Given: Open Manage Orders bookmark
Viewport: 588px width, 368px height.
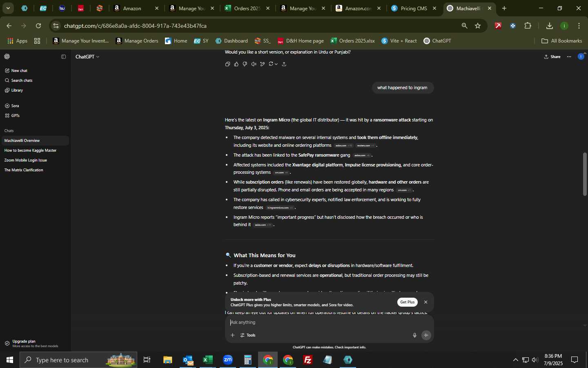Looking at the screenshot, I should [137, 41].
